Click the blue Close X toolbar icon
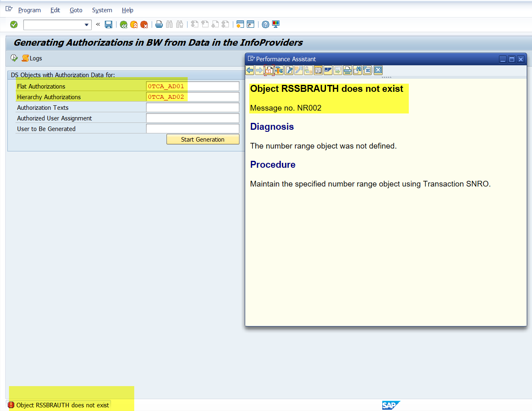Viewport: 532px width, 411px height. pos(378,70)
